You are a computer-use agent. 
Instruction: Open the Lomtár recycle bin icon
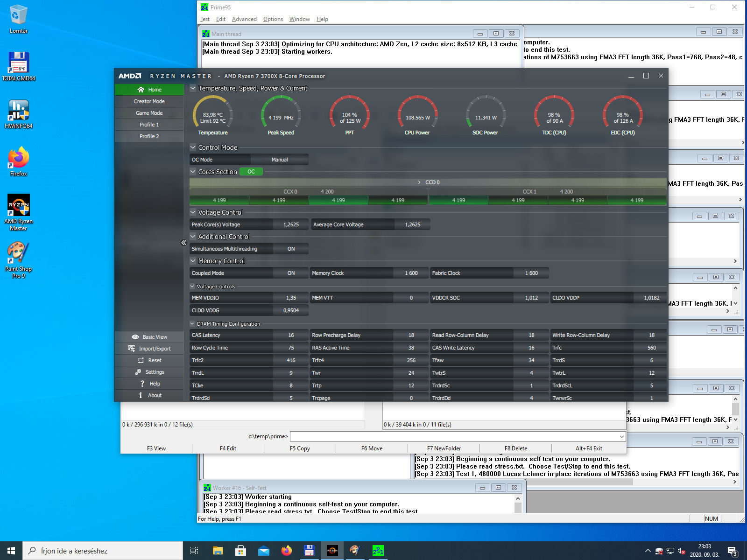(x=18, y=20)
